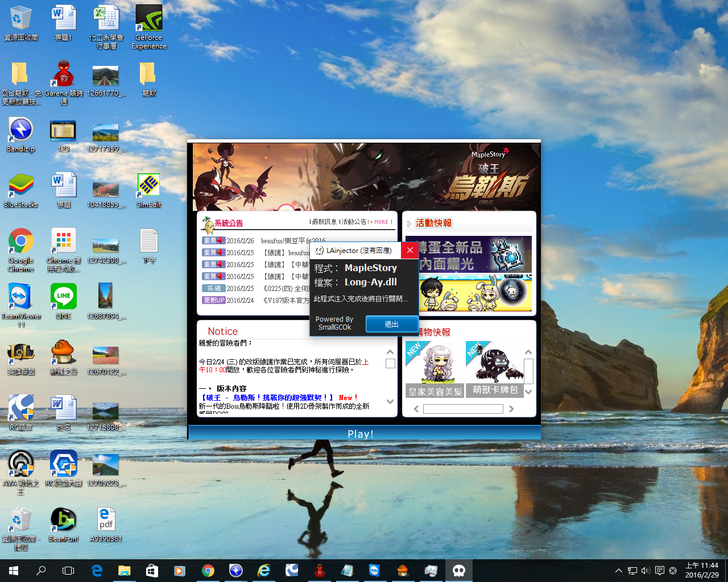Open the 最新訊息 link in the launcher

(324, 222)
